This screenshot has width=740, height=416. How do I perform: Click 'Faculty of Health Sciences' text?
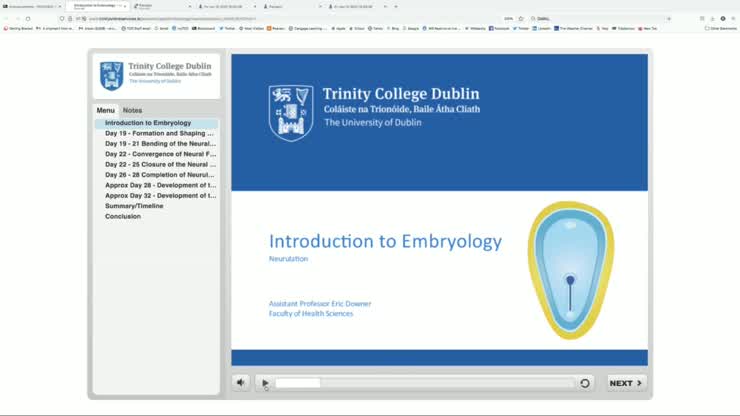311,314
